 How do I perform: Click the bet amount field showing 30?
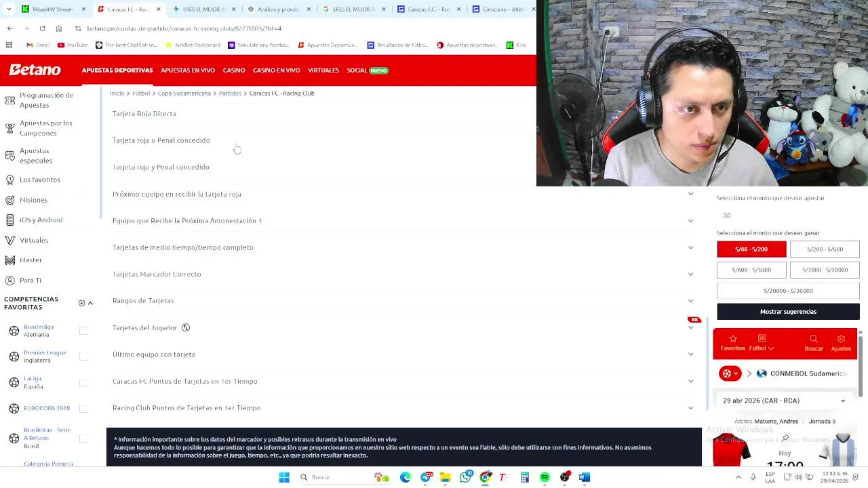(788, 215)
